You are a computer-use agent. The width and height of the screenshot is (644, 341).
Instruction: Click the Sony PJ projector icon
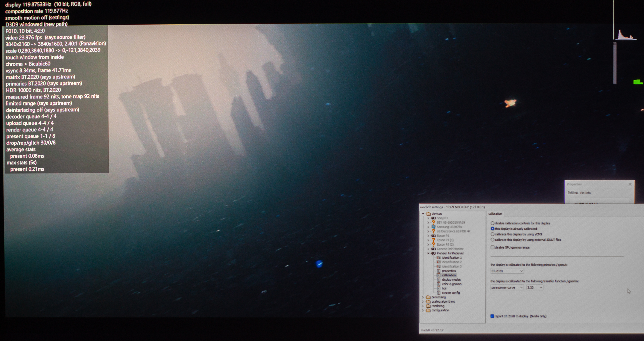pos(433,218)
